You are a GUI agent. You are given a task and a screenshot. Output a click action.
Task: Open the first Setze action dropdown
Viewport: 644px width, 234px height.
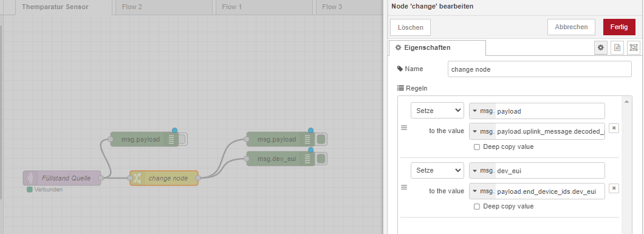(437, 111)
